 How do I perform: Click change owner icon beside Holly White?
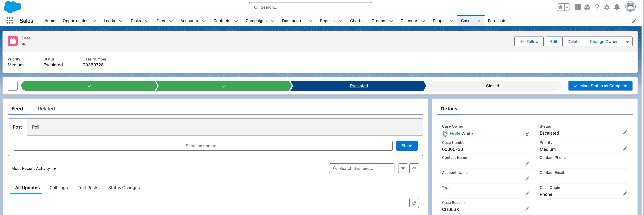click(527, 134)
